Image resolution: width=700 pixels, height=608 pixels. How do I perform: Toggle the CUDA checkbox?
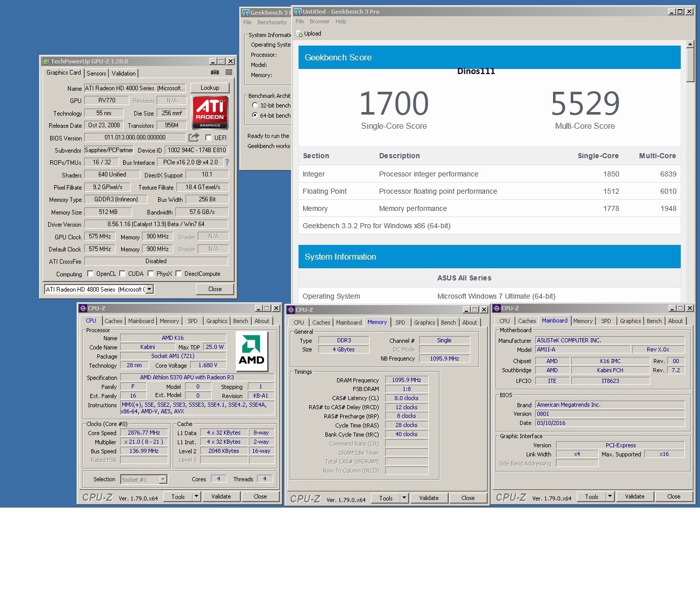click(x=122, y=273)
